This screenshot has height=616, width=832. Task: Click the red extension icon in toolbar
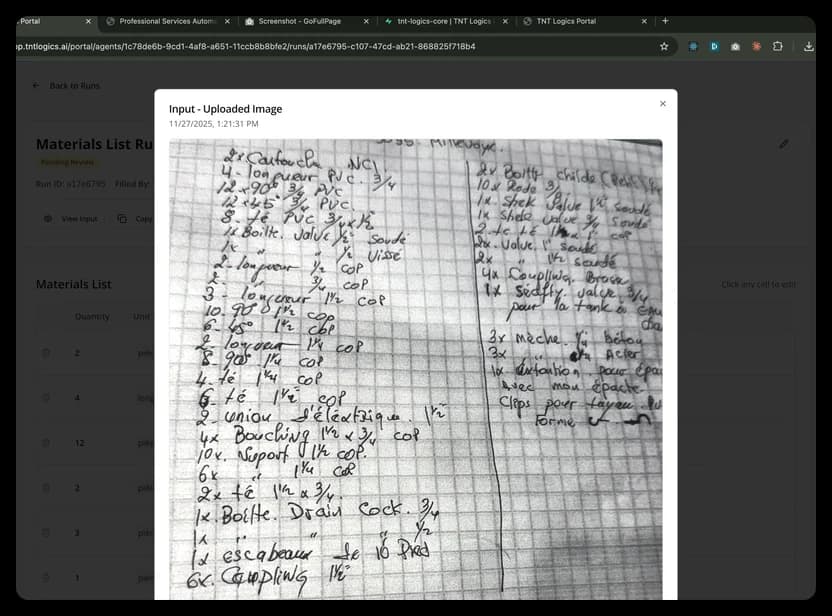[x=756, y=46]
